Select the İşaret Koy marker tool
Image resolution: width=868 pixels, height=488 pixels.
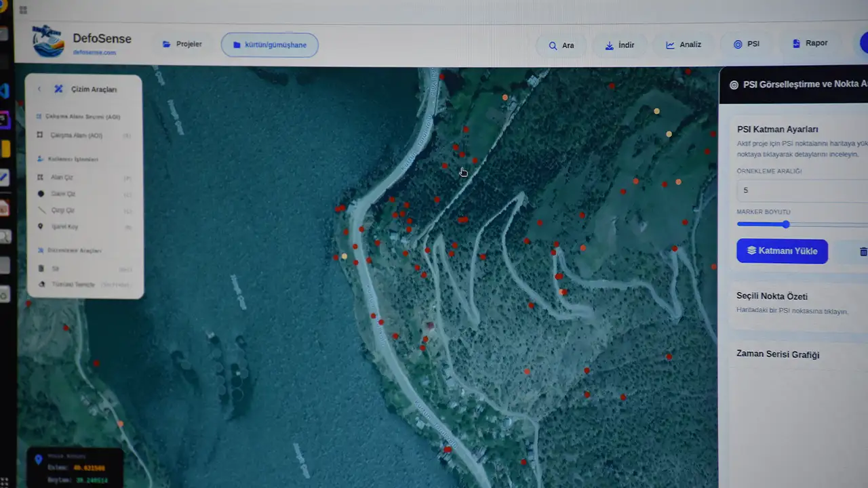tap(64, 226)
